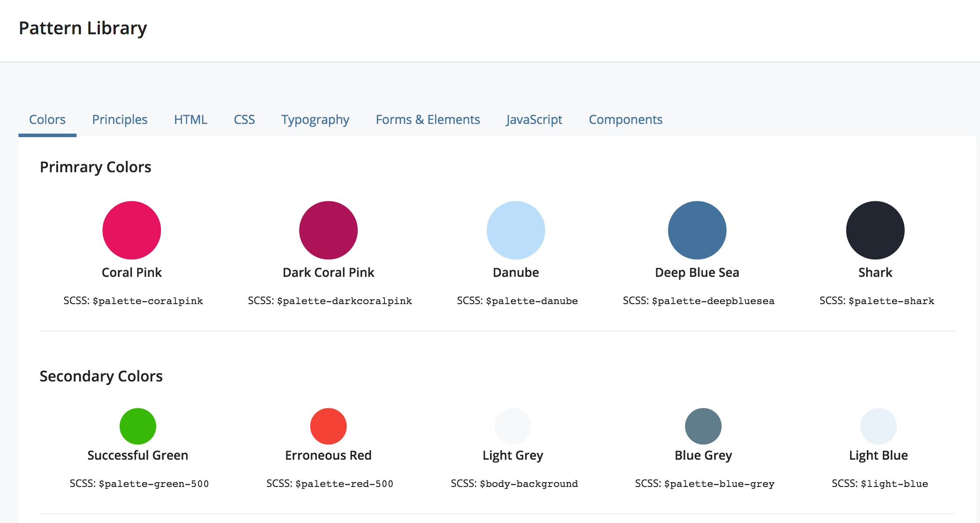The height and width of the screenshot is (523, 980).
Task: Go to the CSS tab
Action: (x=244, y=120)
